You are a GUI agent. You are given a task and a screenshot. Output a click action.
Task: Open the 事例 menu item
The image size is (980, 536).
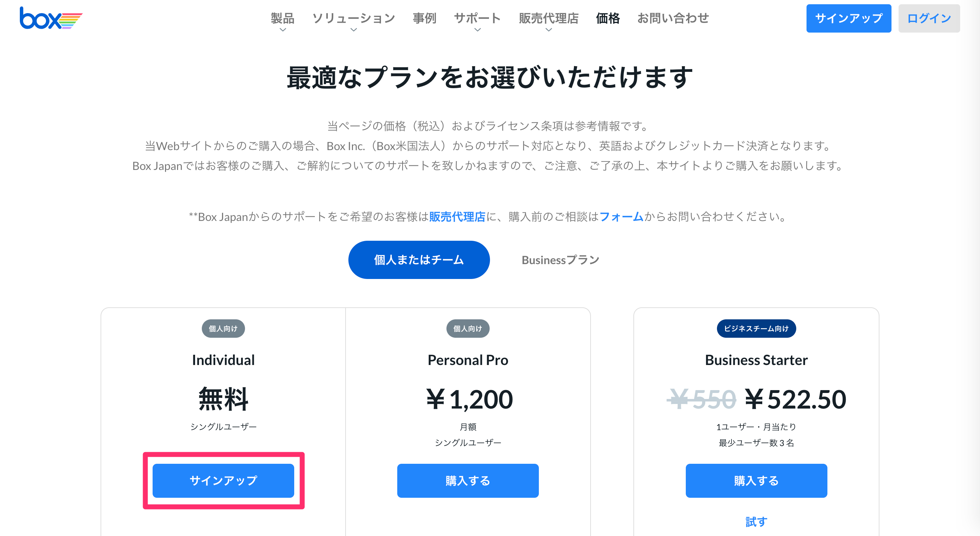[425, 18]
